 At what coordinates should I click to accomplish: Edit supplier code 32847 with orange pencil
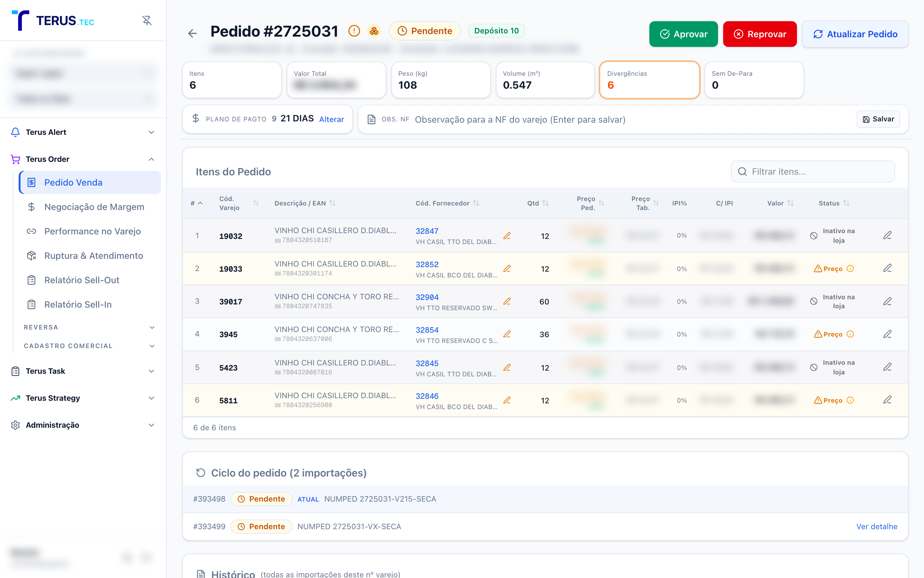507,236
